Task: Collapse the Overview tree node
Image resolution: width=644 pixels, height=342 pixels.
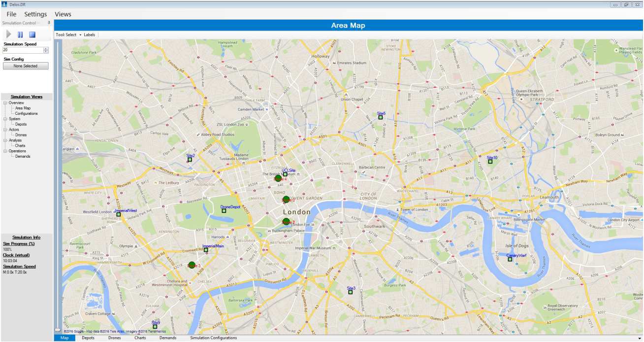Action: click(5, 103)
